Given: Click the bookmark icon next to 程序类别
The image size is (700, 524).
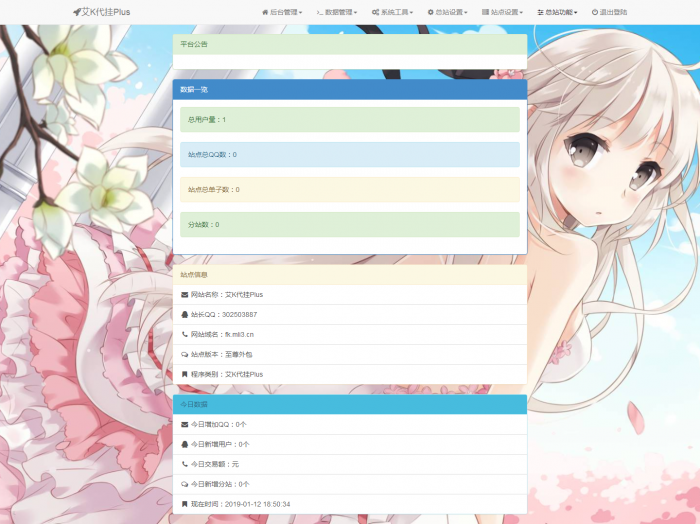Looking at the screenshot, I should coord(184,374).
